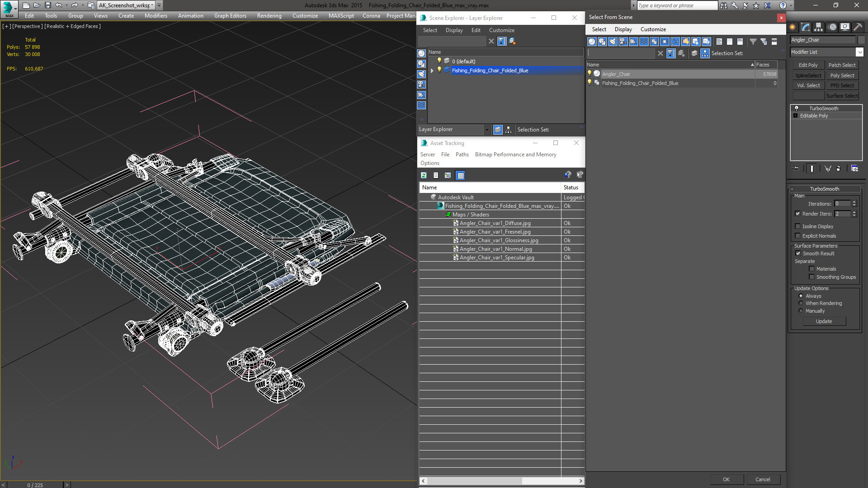Viewport: 868px width, 488px height.
Task: Enable Separate by Materials checkbox
Action: click(x=811, y=269)
